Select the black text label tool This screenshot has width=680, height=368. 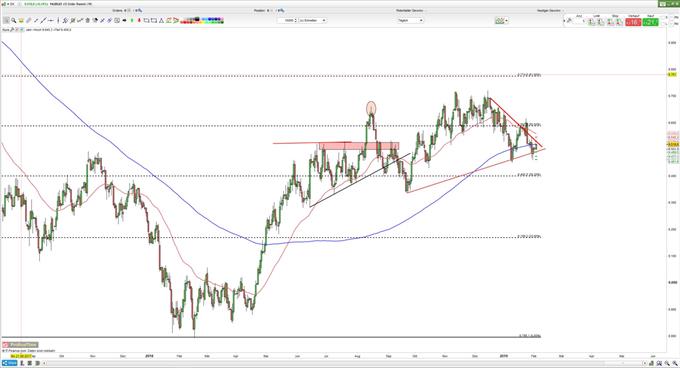coord(124,20)
